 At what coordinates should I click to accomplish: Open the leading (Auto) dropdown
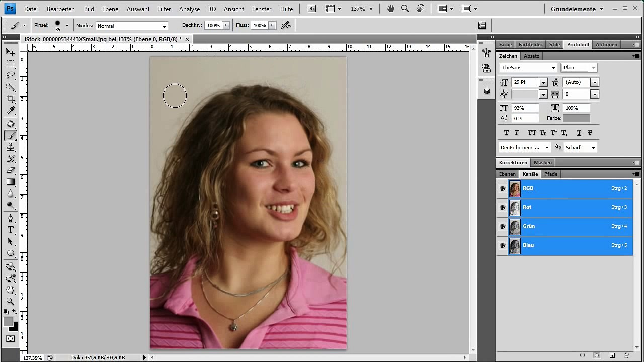(595, 82)
